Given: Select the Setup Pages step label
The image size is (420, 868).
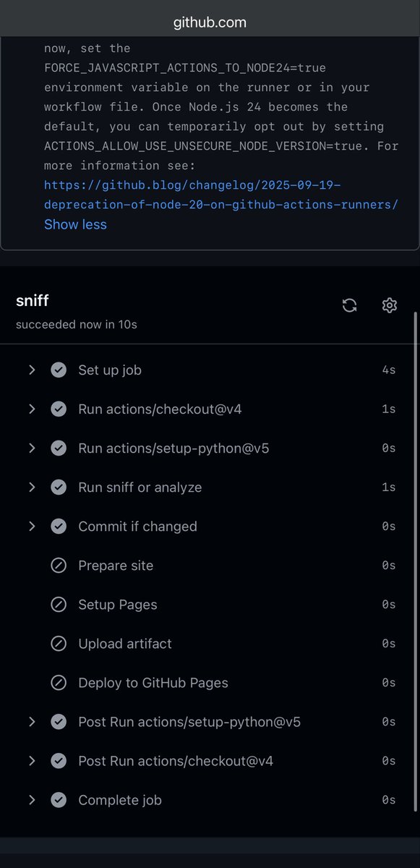Looking at the screenshot, I should tap(118, 605).
